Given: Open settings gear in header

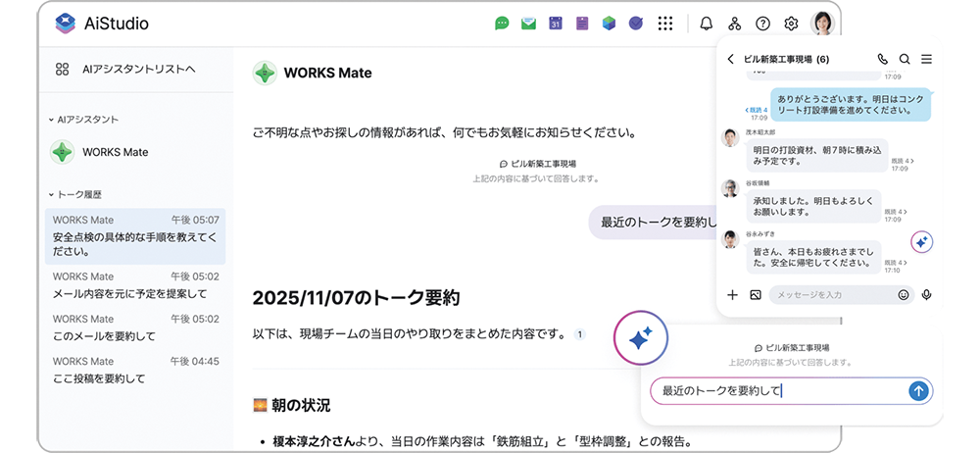Looking at the screenshot, I should coord(791,24).
